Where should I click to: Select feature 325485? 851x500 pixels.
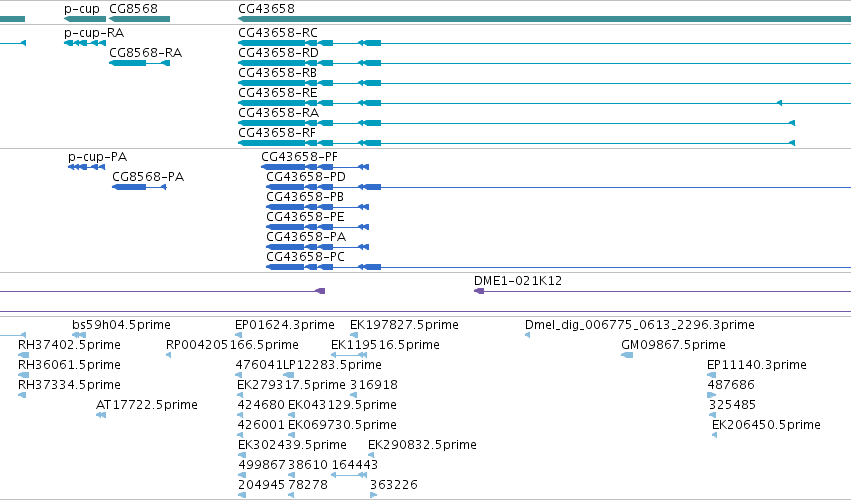coord(713,415)
